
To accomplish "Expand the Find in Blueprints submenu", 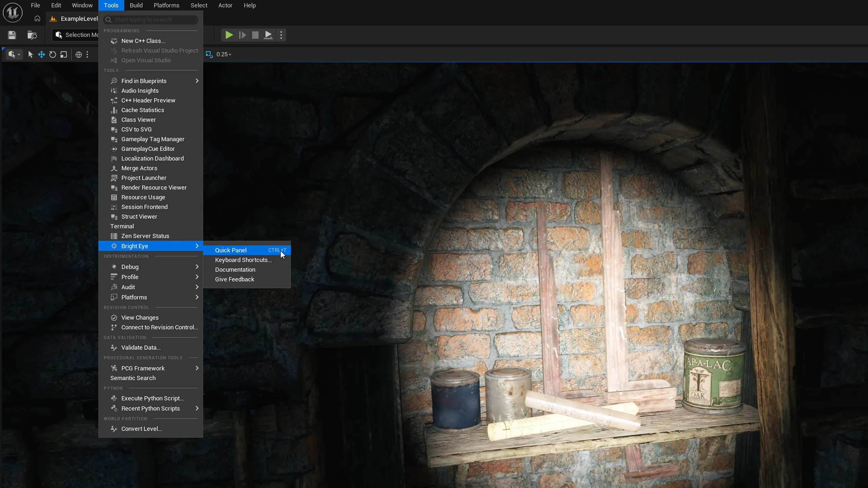I will click(x=151, y=81).
